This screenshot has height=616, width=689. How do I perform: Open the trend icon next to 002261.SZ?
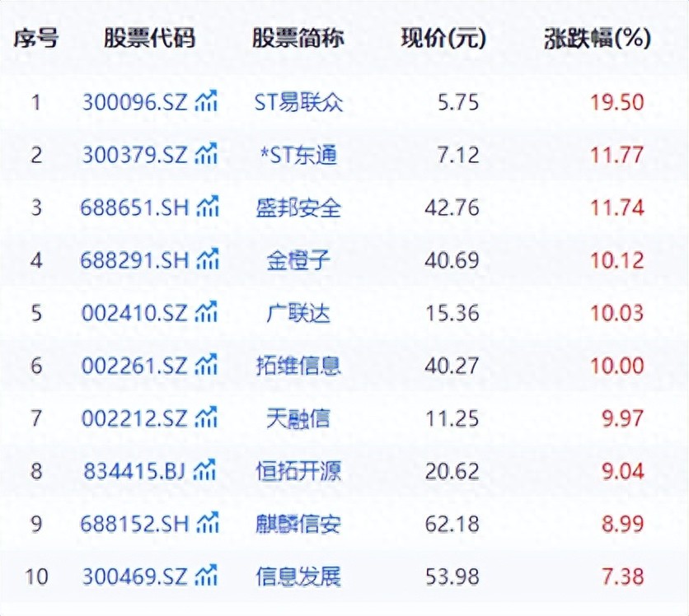(206, 365)
